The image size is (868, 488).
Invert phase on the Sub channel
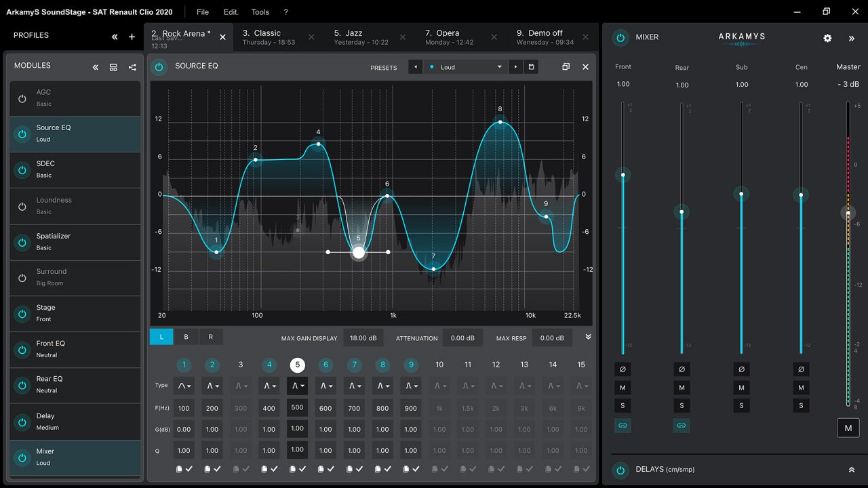click(x=741, y=369)
